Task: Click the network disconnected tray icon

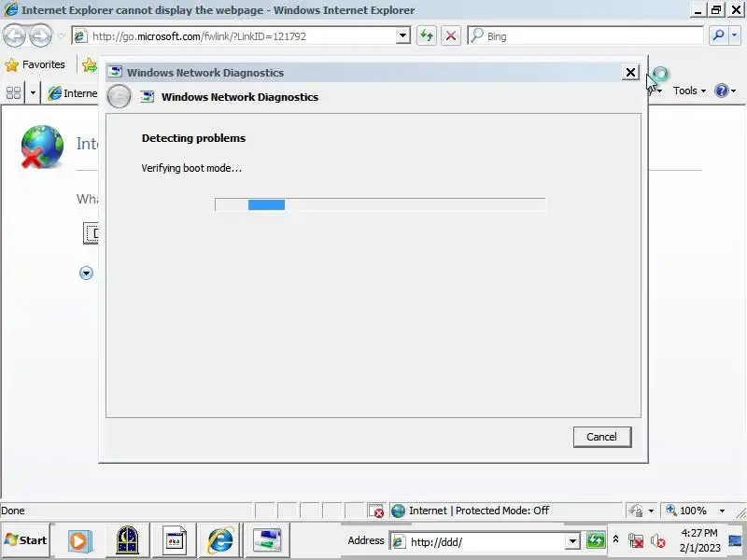Action: point(636,541)
